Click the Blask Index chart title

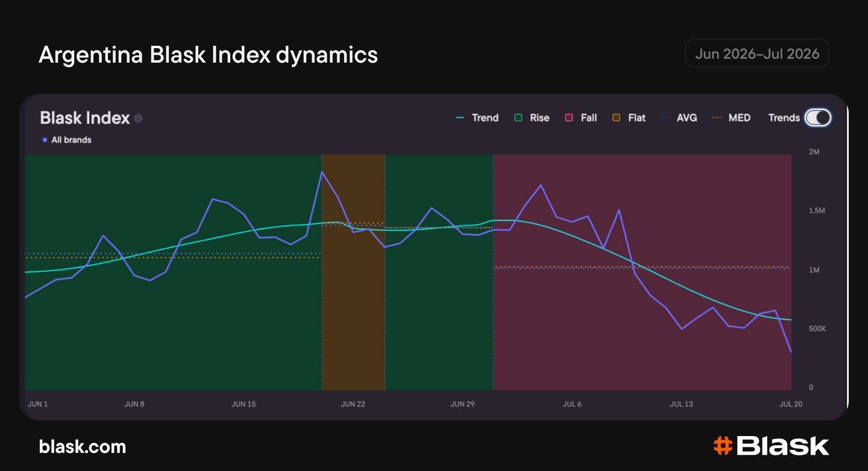click(x=85, y=117)
